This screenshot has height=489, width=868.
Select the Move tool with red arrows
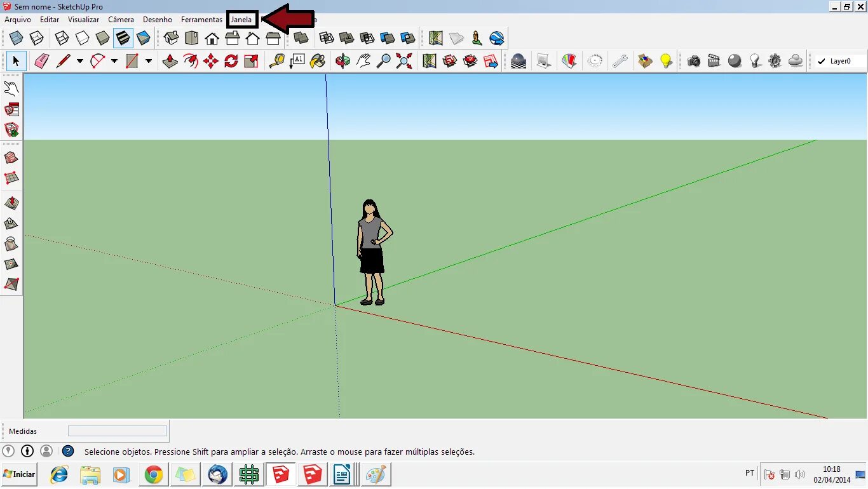pyautogui.click(x=210, y=61)
